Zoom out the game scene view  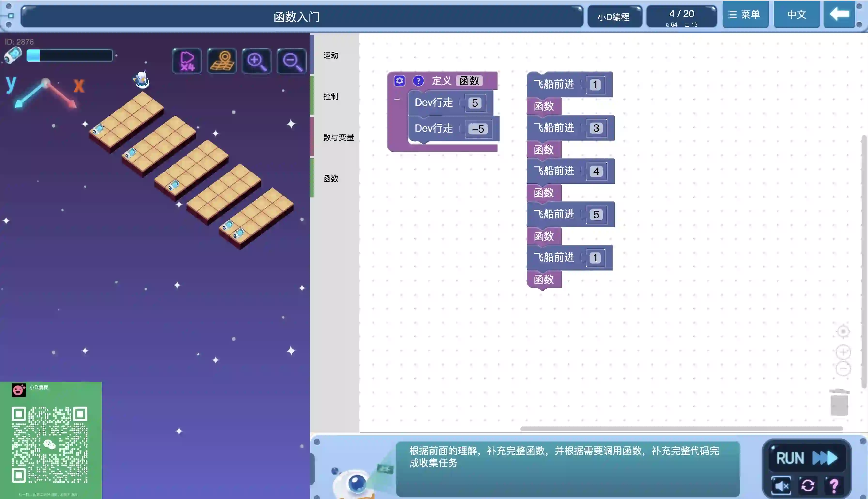[292, 61]
